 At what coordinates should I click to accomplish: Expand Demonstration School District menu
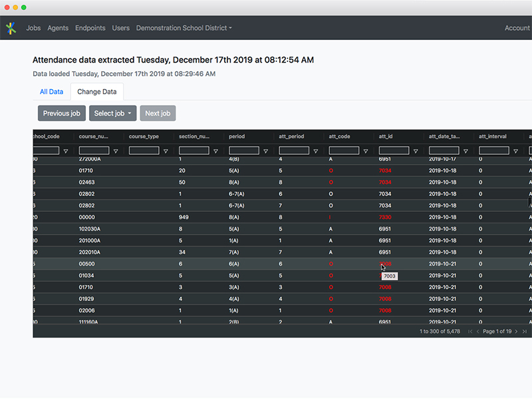pyautogui.click(x=184, y=28)
